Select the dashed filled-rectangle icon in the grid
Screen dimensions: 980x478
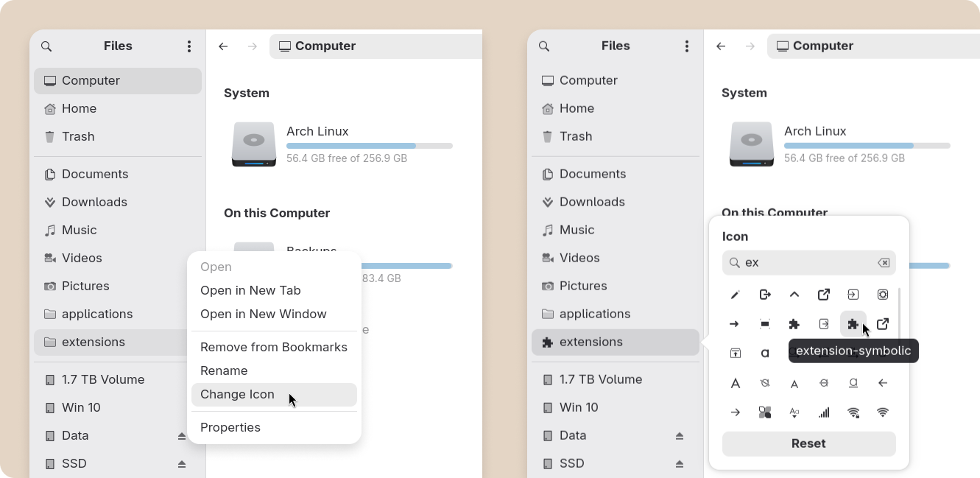coord(765,324)
